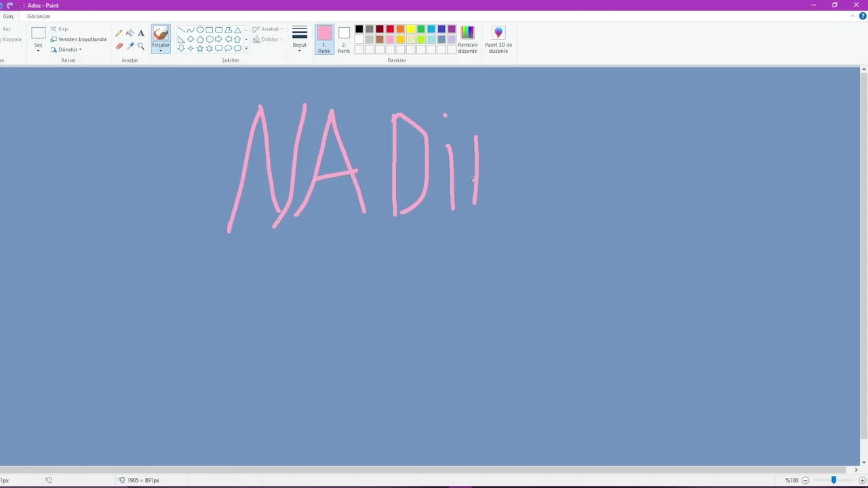Open Renkleri düzenle color editor

coord(467,40)
